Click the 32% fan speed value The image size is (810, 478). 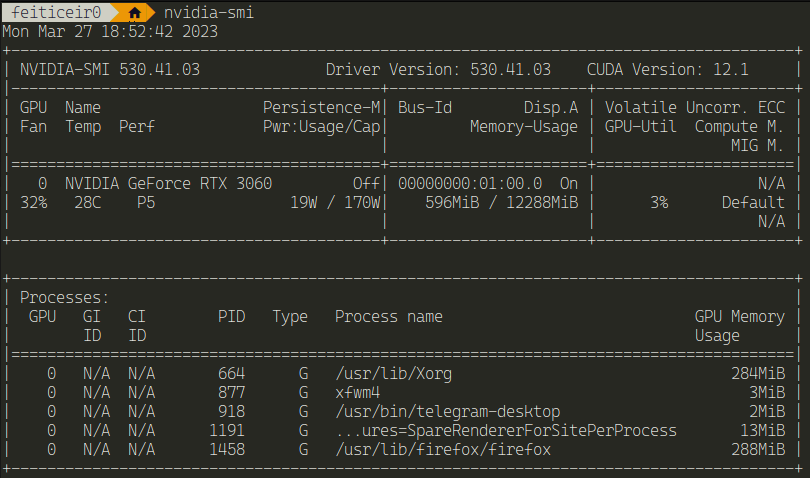(34, 203)
